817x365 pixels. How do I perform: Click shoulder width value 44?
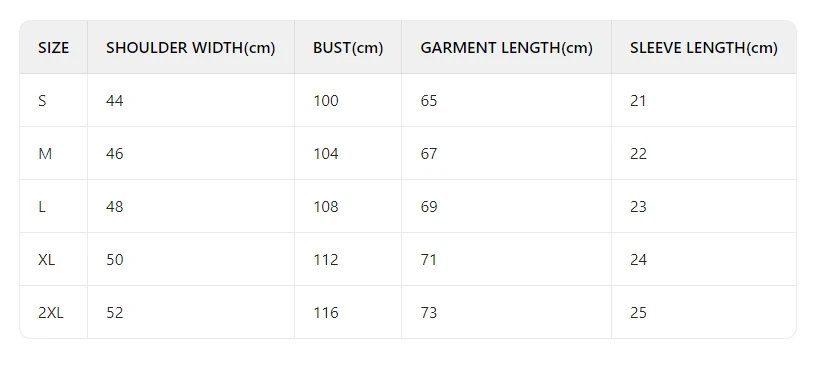115,100
